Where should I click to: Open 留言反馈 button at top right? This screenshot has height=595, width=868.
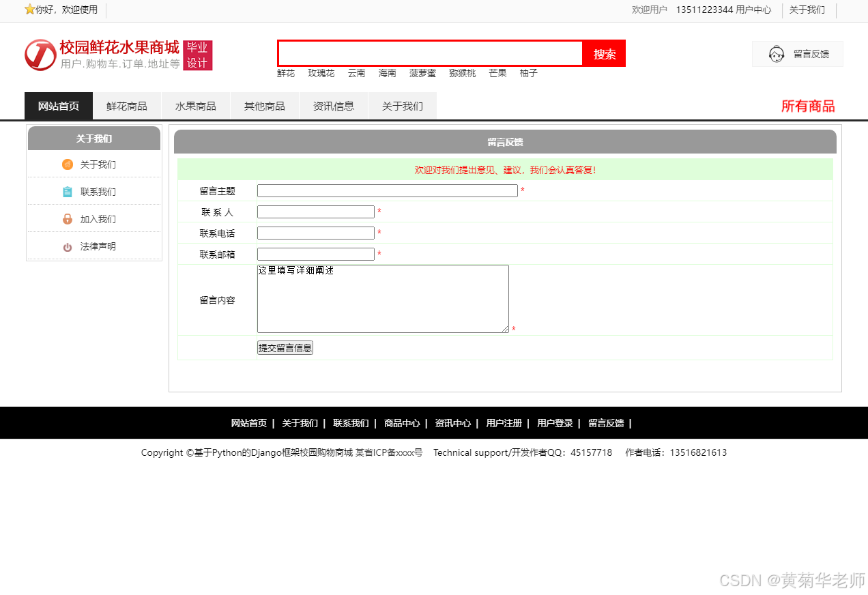click(798, 54)
